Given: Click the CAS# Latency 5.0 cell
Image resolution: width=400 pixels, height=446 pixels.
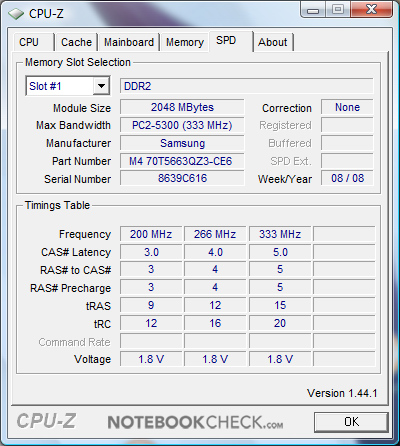Looking at the screenshot, I should pos(280,252).
